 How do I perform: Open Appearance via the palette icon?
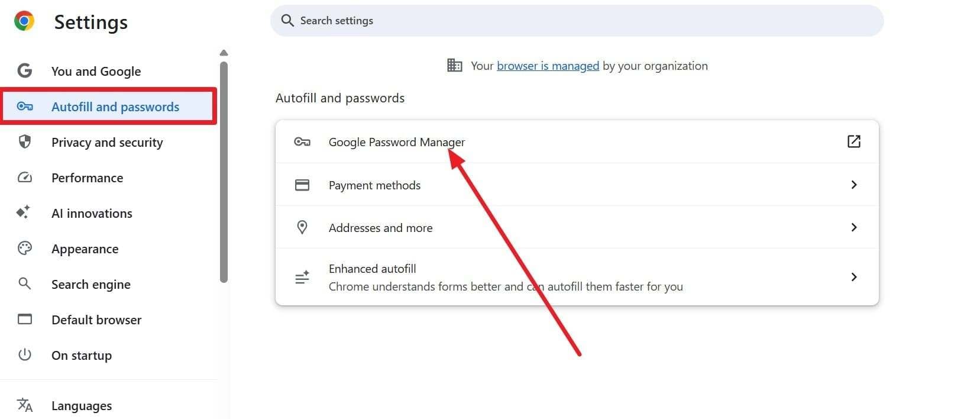24,248
